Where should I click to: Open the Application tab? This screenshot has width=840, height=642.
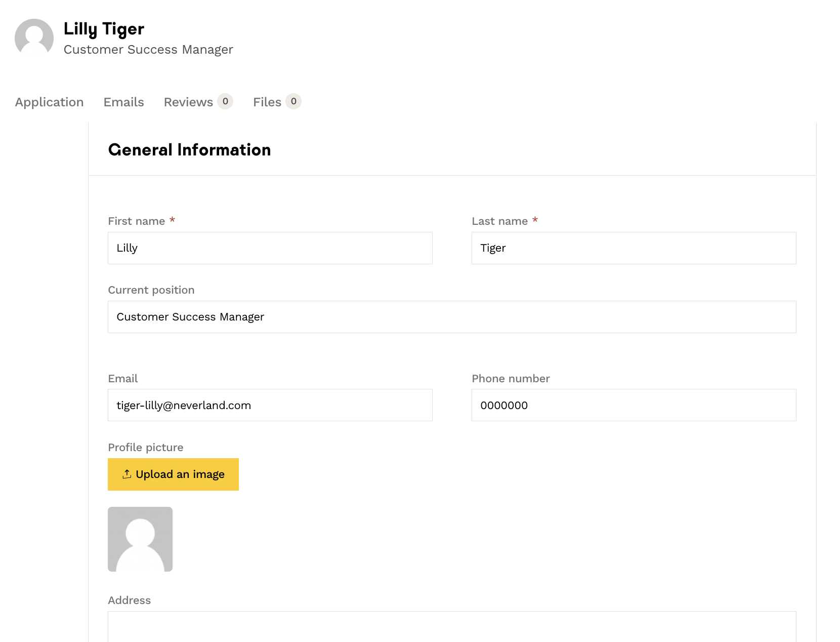coord(49,102)
